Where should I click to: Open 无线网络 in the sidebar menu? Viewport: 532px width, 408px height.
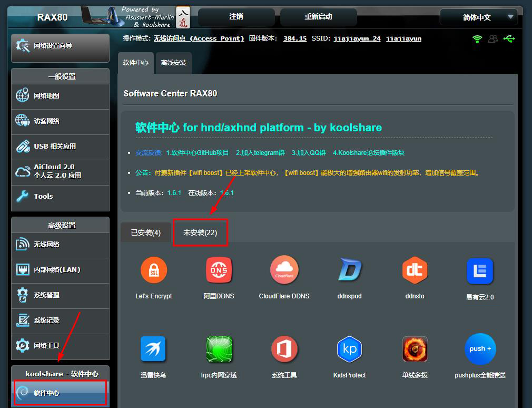[61, 245]
